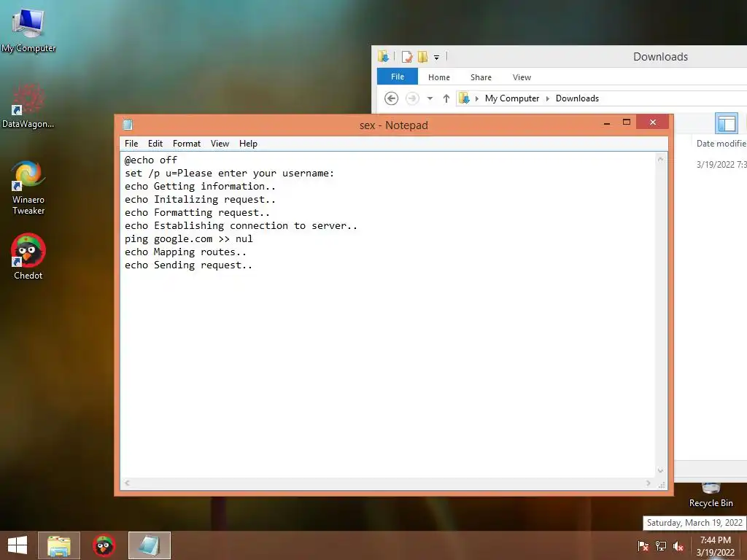This screenshot has height=560, width=747.
Task: Switch to Share ribbon tab
Action: pyautogui.click(x=481, y=77)
